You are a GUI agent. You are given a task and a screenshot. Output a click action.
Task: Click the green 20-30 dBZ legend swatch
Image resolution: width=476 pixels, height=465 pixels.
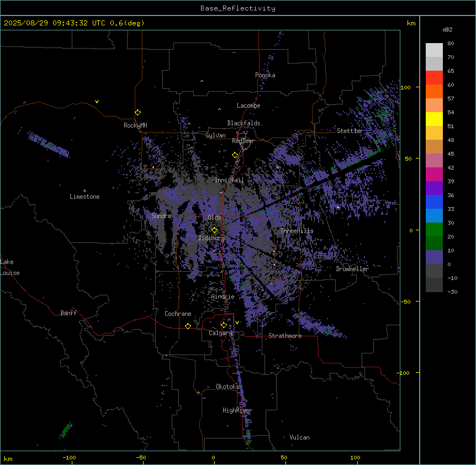(x=434, y=230)
